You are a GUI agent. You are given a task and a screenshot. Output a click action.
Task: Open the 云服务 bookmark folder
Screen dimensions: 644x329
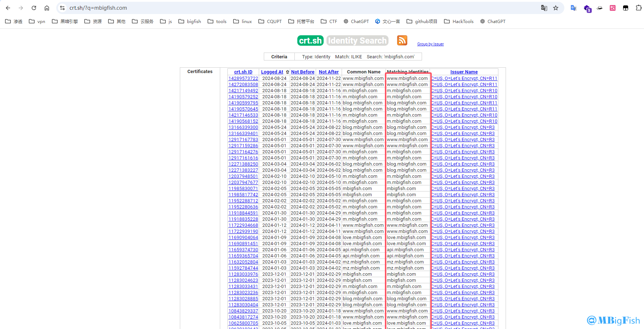[x=143, y=22]
